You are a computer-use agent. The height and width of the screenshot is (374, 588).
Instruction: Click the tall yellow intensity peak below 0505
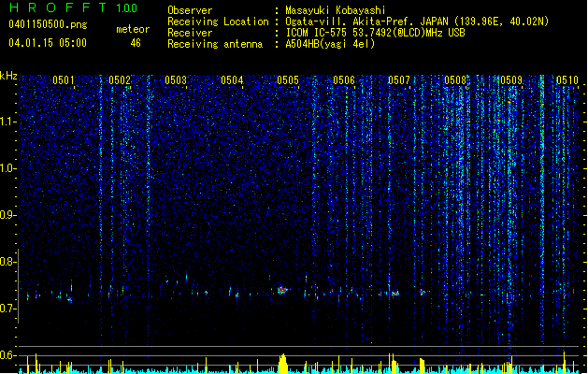point(282,364)
